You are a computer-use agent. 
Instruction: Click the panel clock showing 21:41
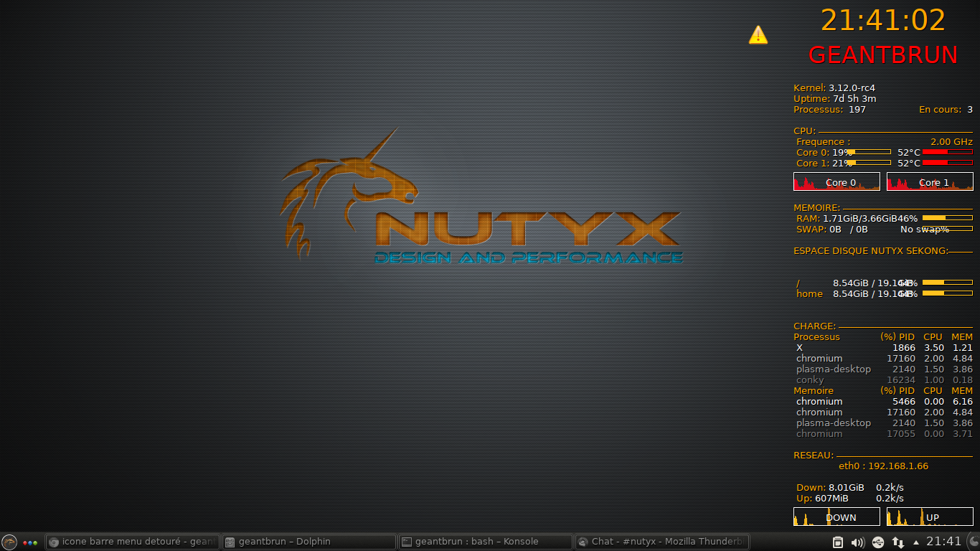click(x=943, y=542)
